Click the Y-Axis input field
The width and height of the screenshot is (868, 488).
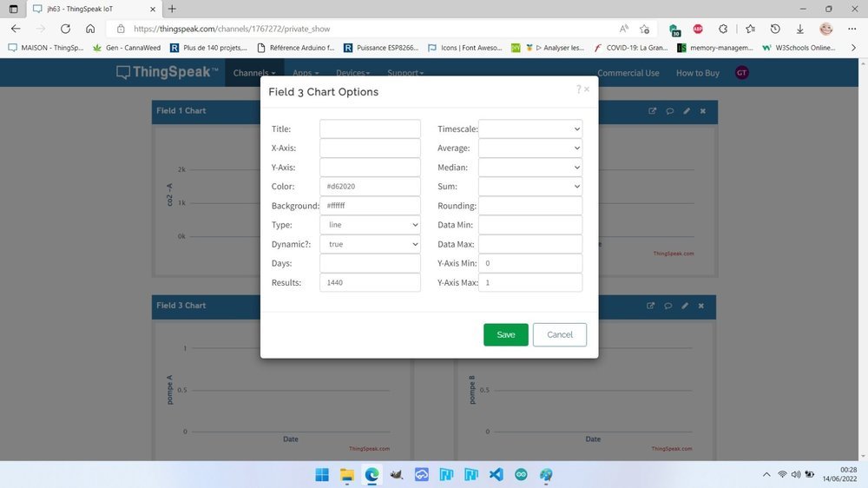[370, 168]
